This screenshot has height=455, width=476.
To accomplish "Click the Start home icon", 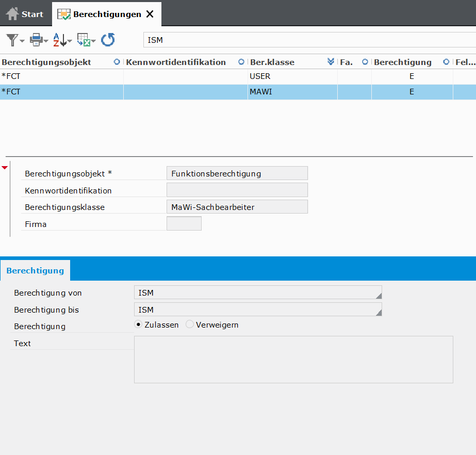I will 12,14.
